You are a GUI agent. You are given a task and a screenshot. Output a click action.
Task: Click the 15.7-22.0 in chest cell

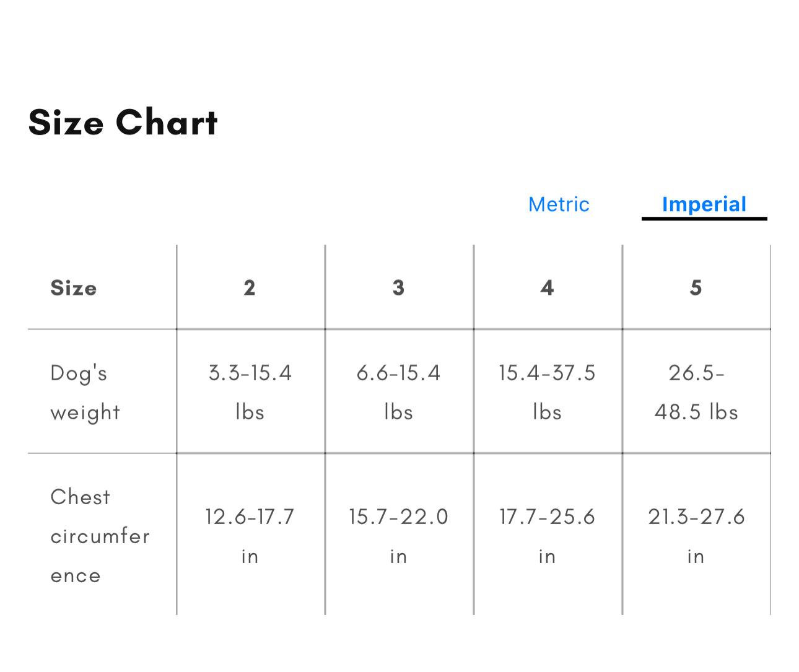(x=398, y=536)
